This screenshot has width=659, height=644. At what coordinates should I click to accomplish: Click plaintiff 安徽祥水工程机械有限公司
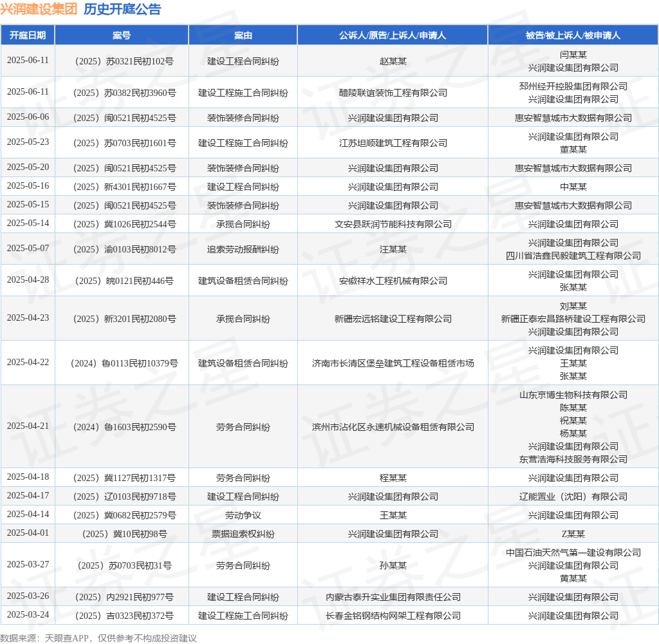[393, 281]
